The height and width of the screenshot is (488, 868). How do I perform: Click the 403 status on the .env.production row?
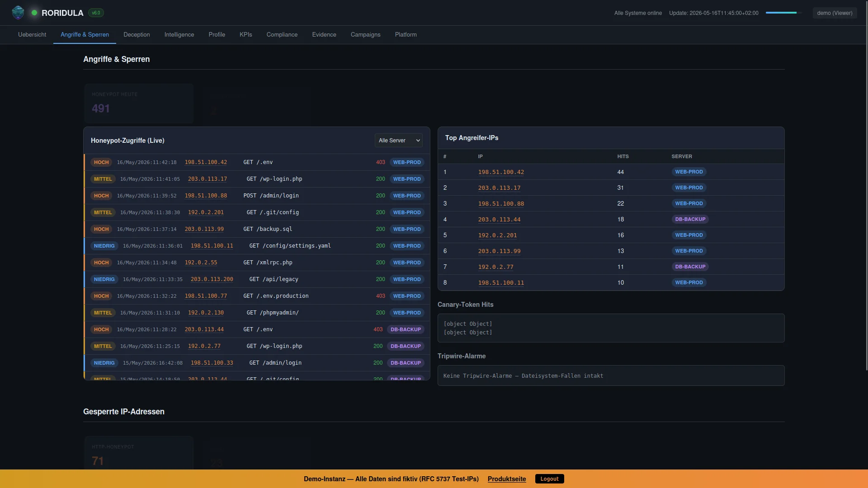point(381,296)
